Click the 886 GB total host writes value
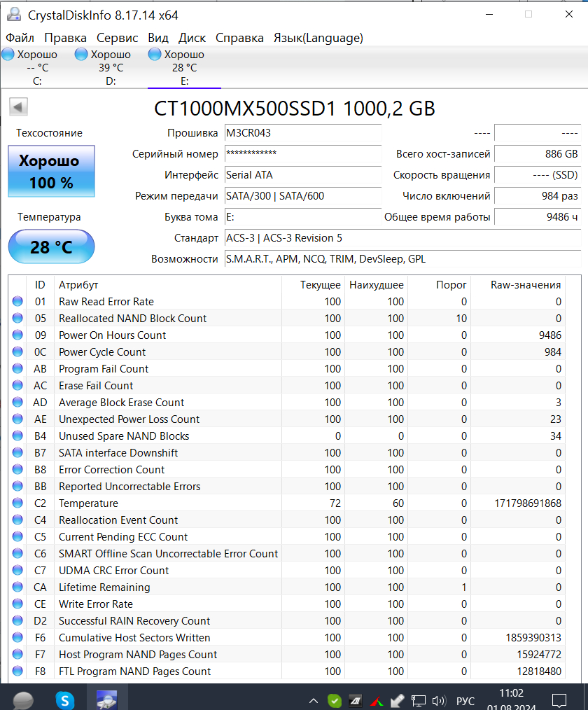 538,154
